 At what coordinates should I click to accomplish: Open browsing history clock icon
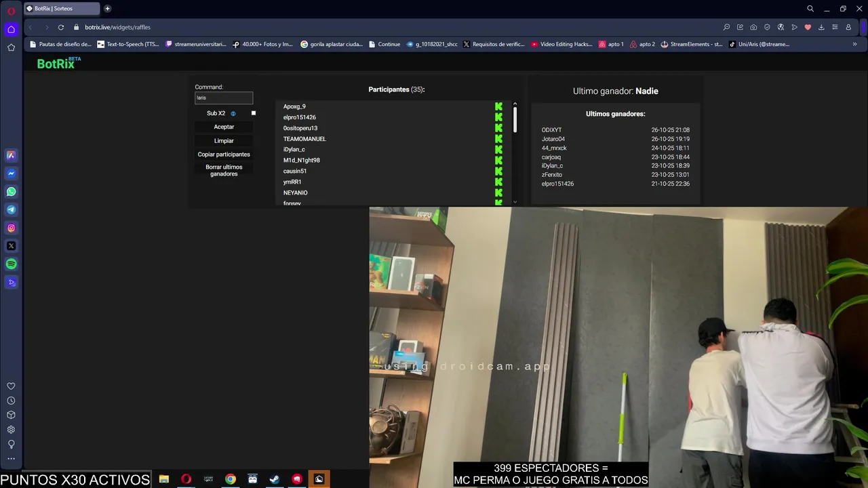point(11,401)
